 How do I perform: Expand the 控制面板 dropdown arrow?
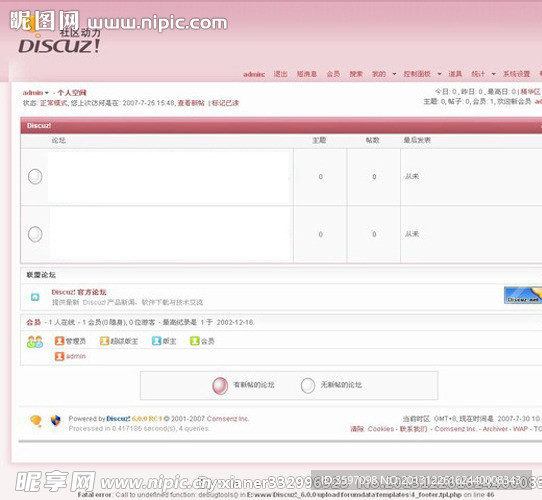(x=439, y=74)
